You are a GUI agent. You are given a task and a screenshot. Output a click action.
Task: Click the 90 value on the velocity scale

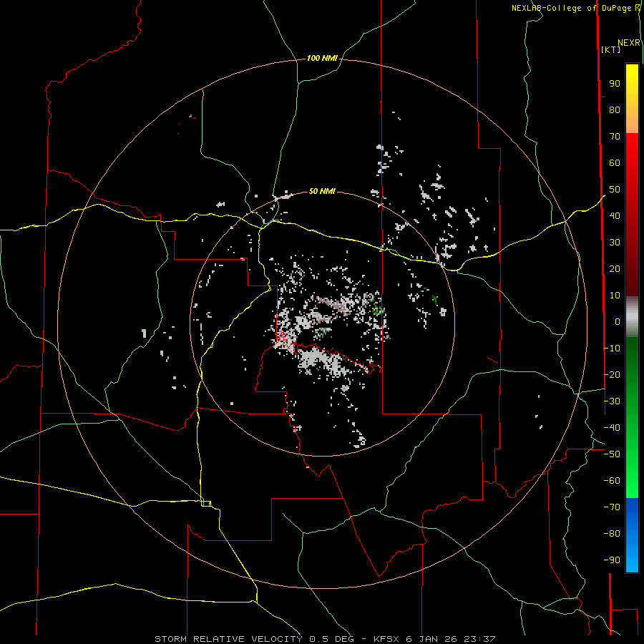[615, 84]
